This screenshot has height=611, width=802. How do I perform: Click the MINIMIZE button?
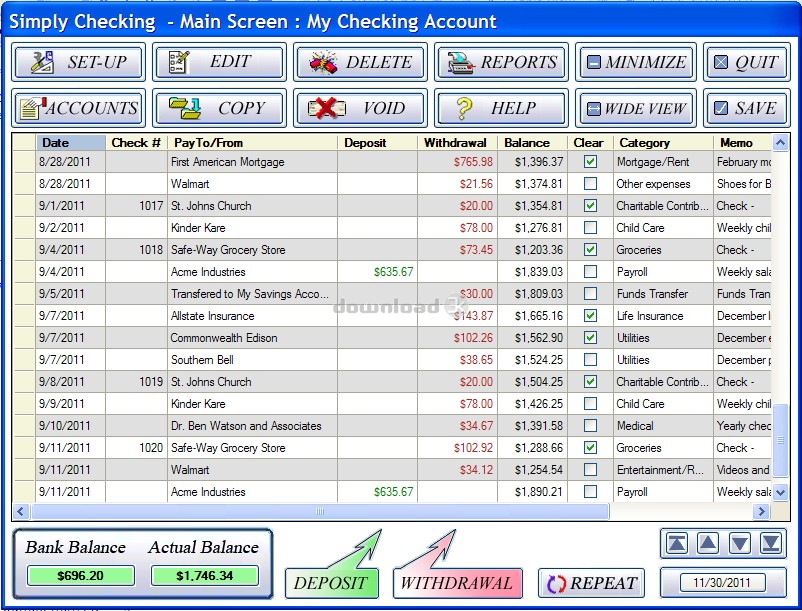point(636,62)
